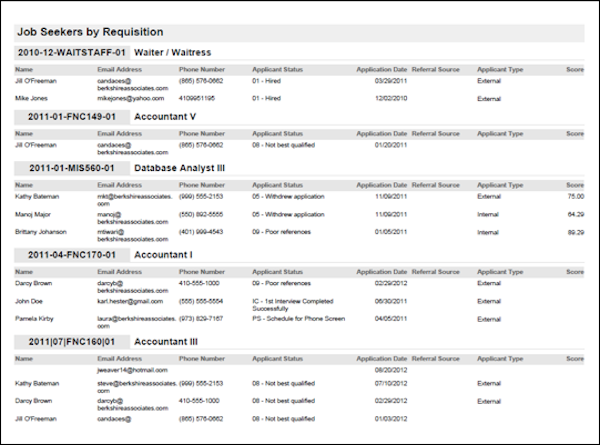Click status 'PS - Schedule for Phone Screen'
Image resolution: width=600 pixels, height=445 pixels.
pos(298,319)
